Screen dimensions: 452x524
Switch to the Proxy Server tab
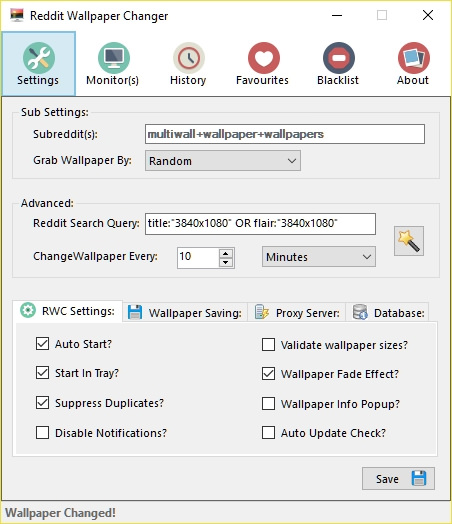(297, 312)
